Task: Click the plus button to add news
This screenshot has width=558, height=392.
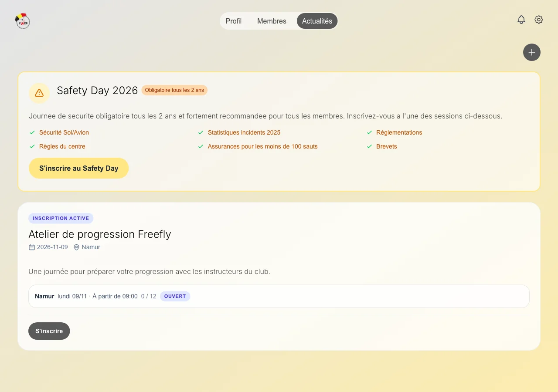Action: click(532, 52)
